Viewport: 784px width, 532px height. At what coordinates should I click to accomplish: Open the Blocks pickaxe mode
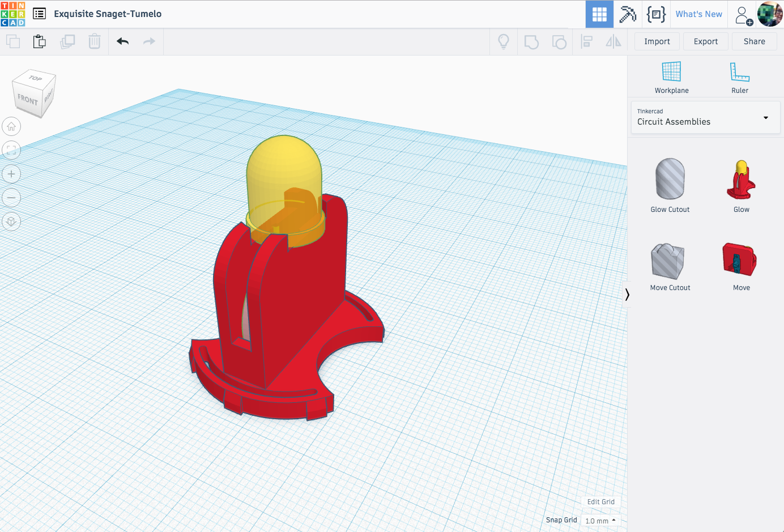[628, 14]
